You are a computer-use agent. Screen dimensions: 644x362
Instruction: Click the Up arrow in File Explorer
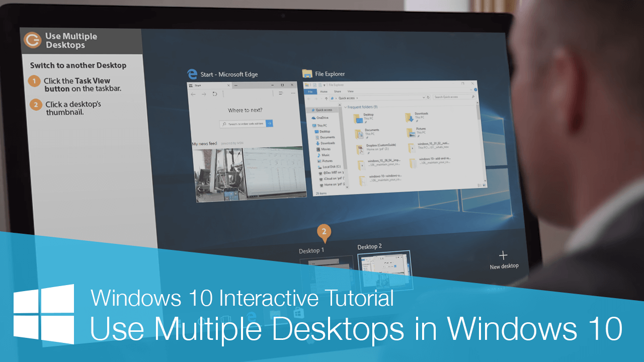pos(326,99)
